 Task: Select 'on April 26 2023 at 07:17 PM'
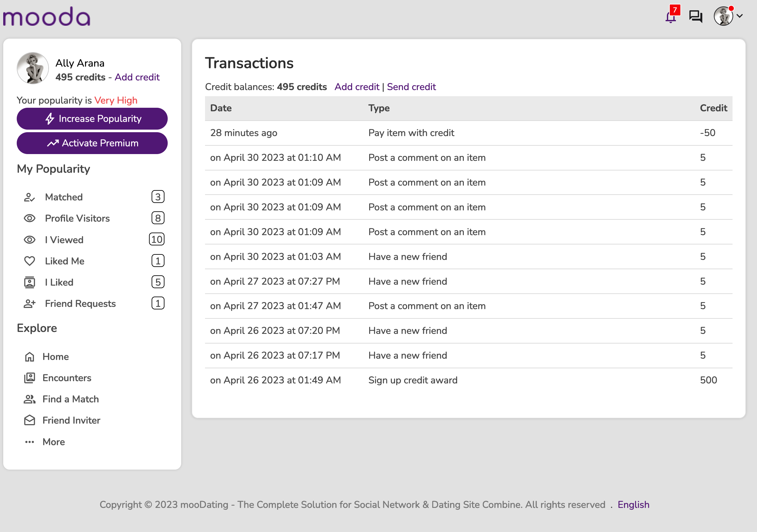275,355
